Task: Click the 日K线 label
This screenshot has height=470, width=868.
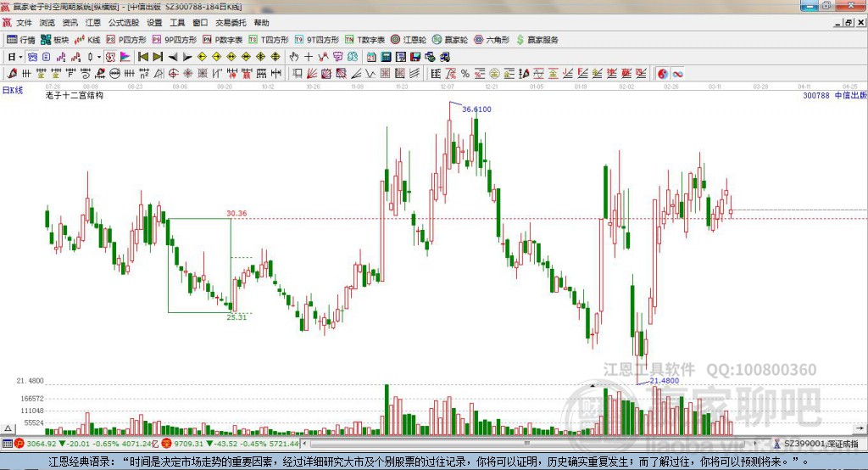Action: (13, 90)
